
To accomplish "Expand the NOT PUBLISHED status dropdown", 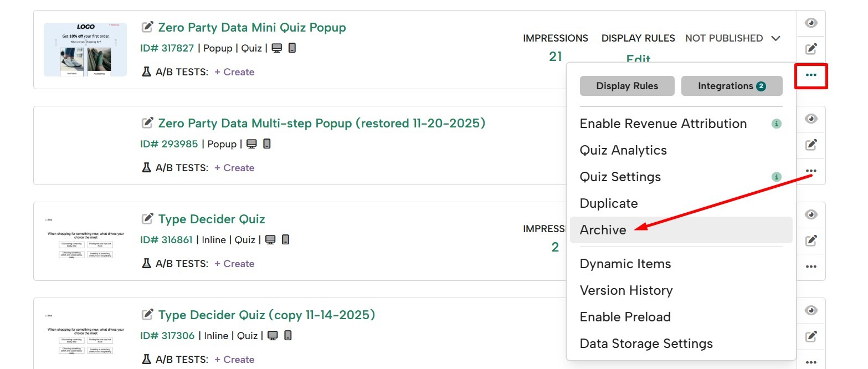I will coord(775,38).
